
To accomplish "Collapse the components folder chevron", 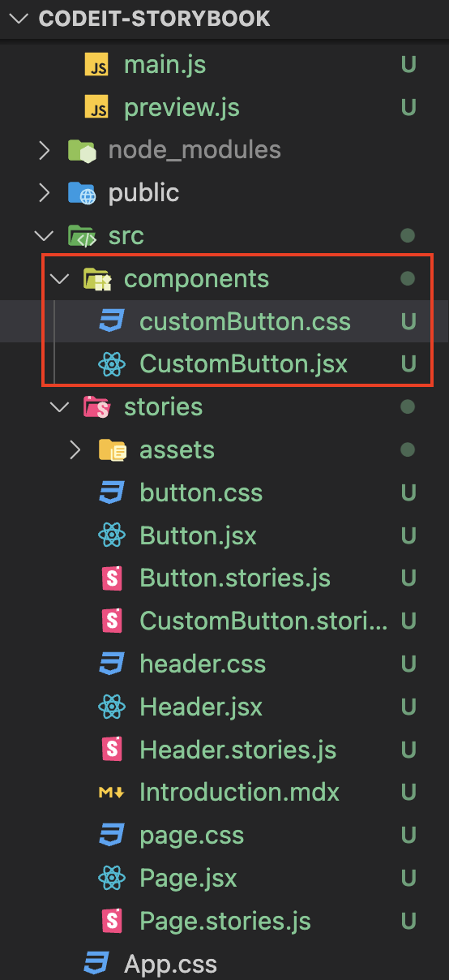I will [x=58, y=279].
